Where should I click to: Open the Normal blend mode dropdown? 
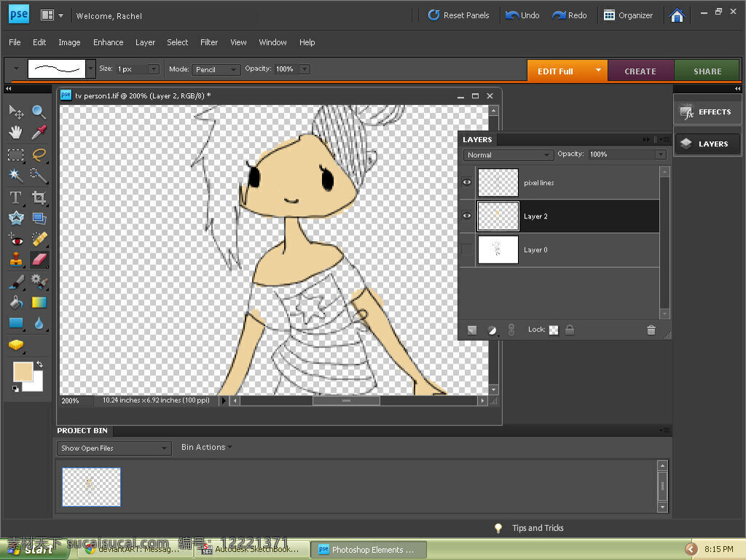[508, 155]
